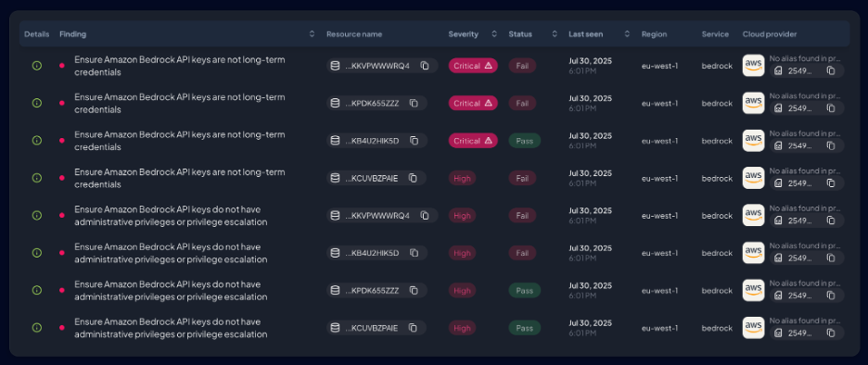Sort by the Status column arrows
Screen dimensions: 868x365
(x=555, y=34)
